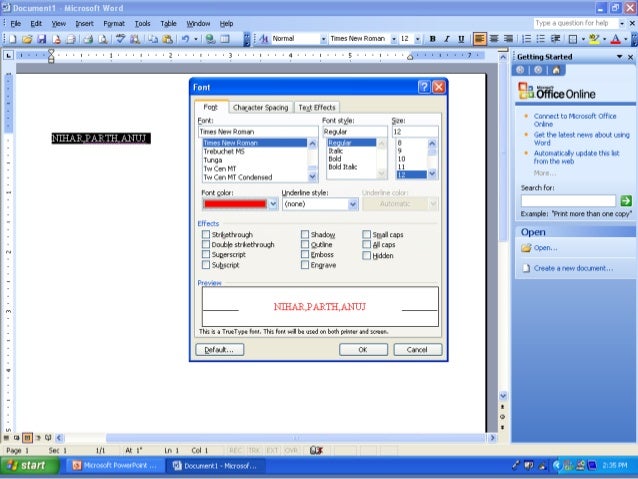Click OK in Font dialog
638x479 pixels.
point(363,350)
